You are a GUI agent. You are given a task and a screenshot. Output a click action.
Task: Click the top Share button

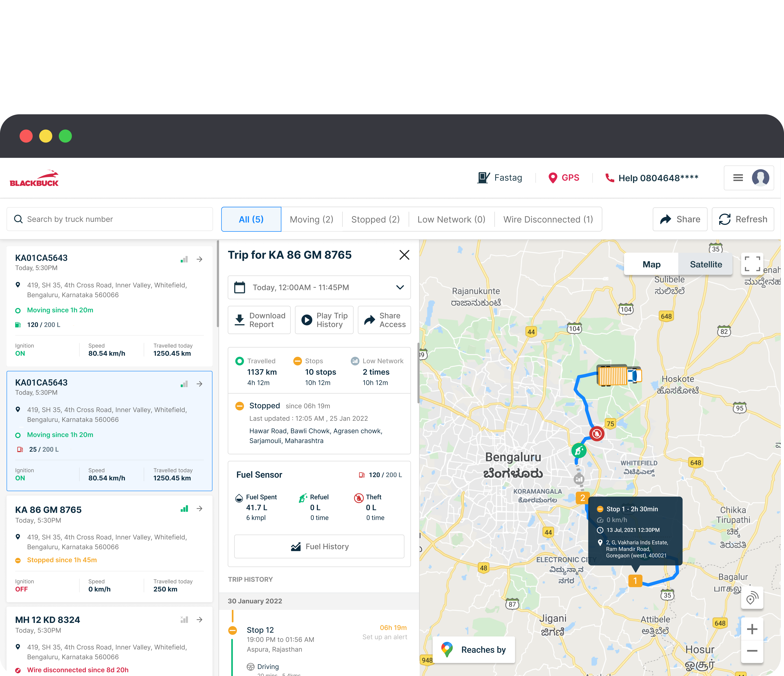click(x=680, y=219)
